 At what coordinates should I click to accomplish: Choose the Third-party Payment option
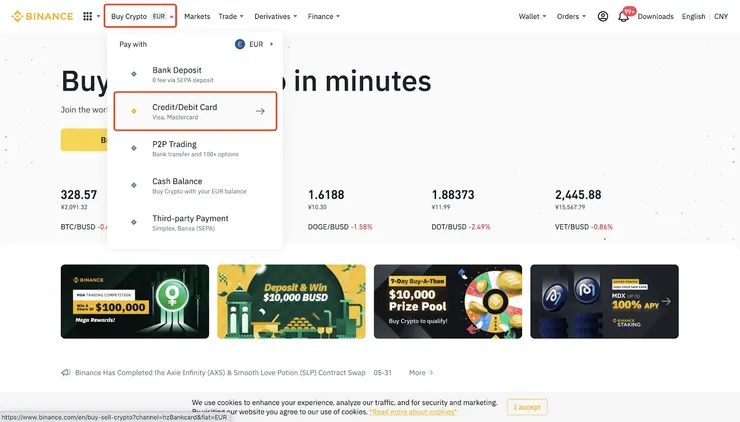point(195,222)
